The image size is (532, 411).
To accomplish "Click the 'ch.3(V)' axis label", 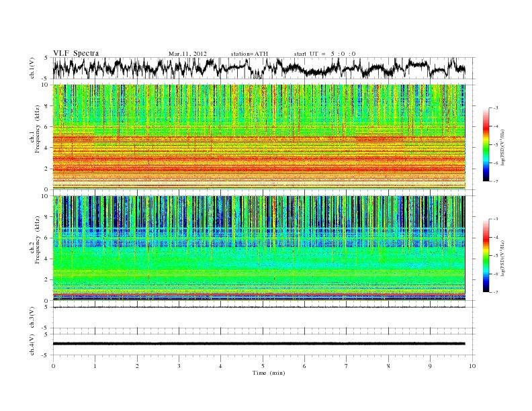I will click(x=32, y=318).
